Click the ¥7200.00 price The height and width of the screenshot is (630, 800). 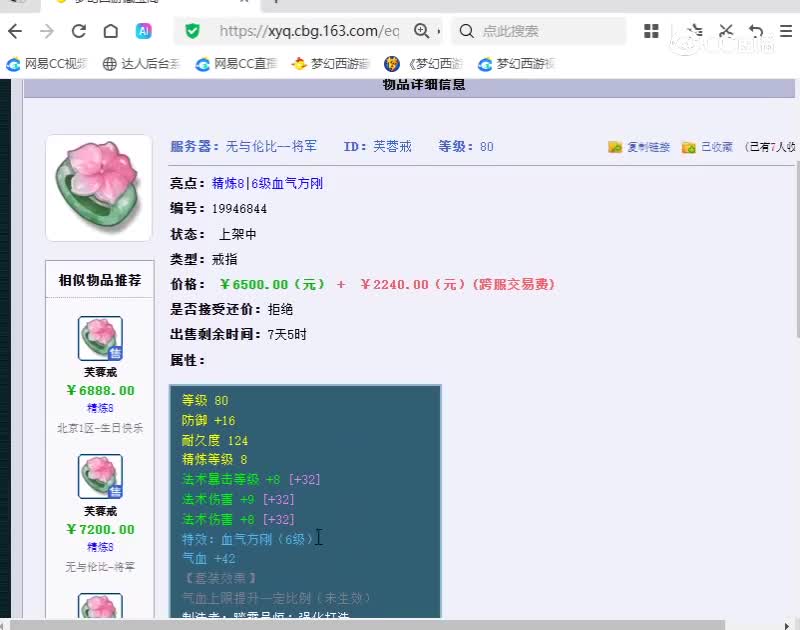100,530
